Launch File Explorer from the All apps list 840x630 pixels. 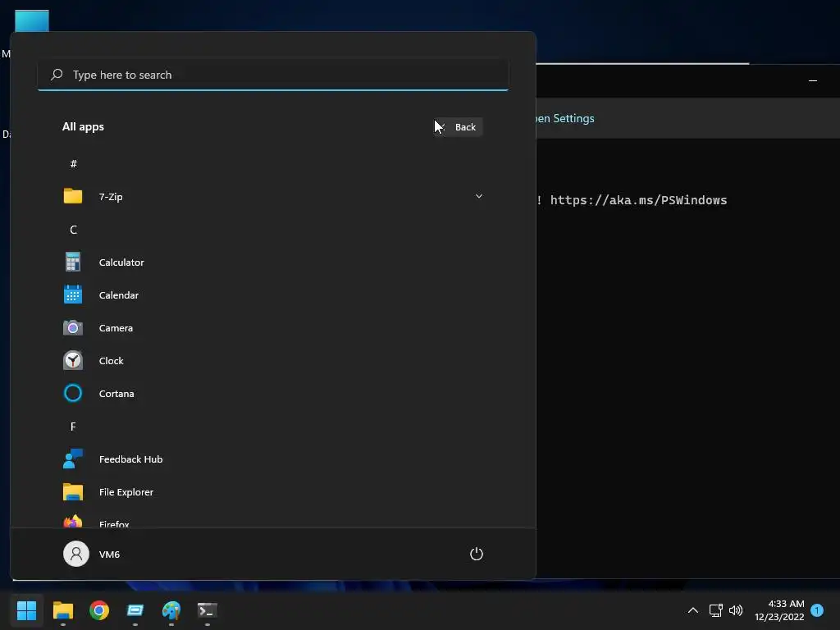273,492
